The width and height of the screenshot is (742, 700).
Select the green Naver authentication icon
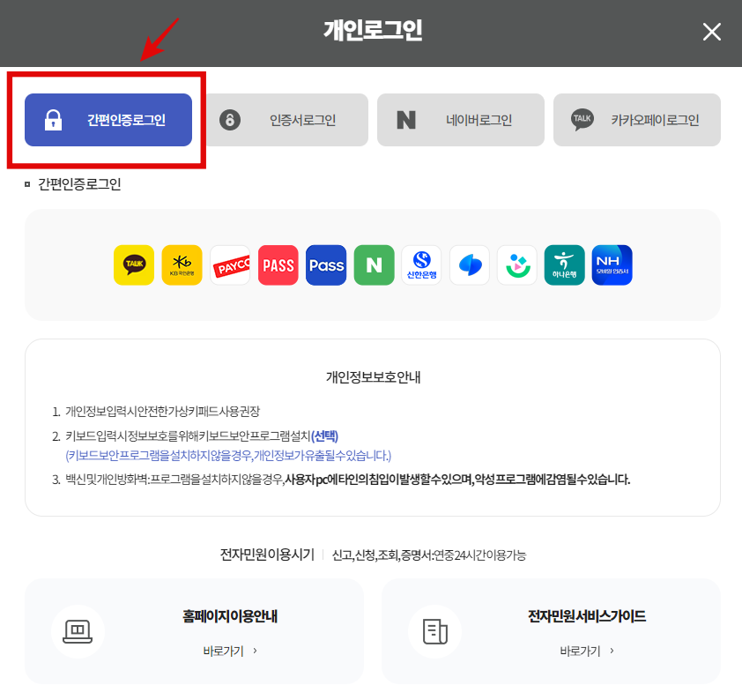pyautogui.click(x=373, y=264)
